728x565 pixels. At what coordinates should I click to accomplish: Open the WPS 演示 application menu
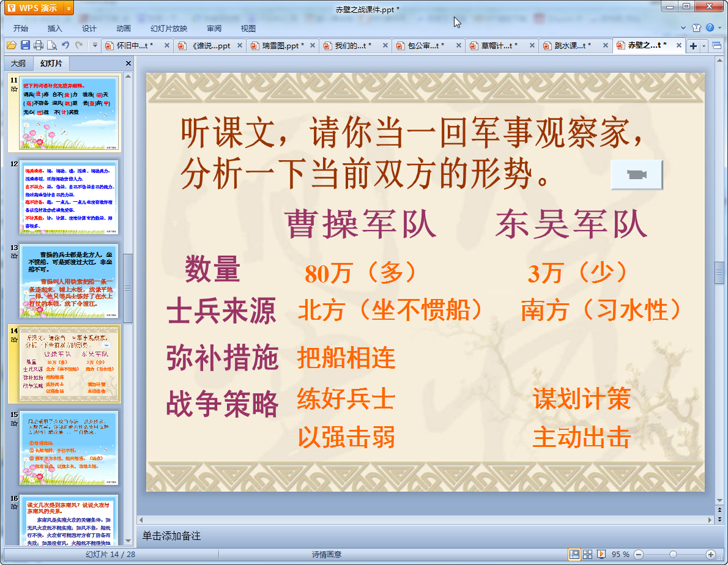coord(34,8)
